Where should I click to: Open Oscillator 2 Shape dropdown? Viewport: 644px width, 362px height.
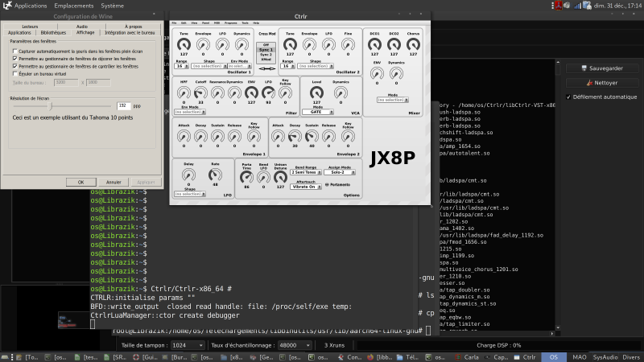click(x=316, y=66)
